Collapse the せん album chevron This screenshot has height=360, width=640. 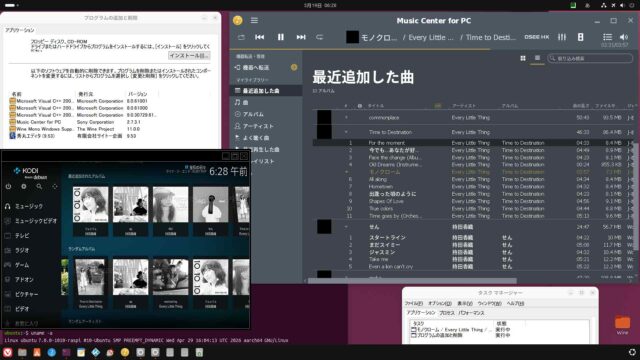coord(346,227)
